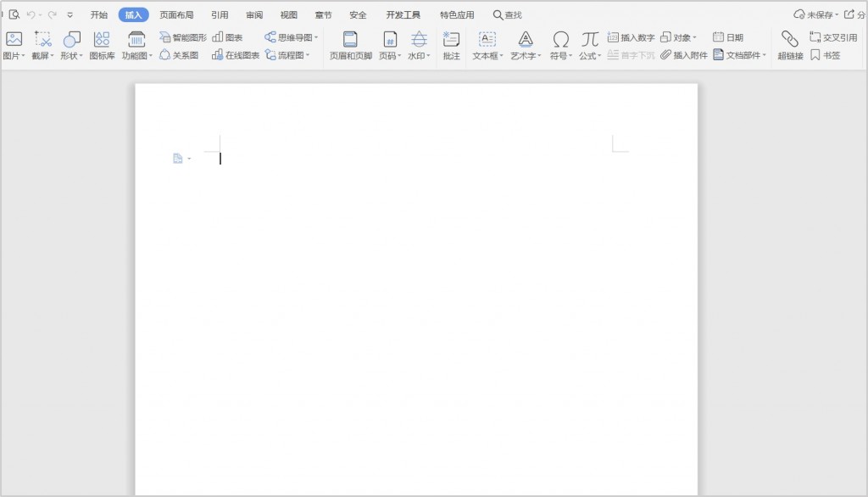Image resolution: width=868 pixels, height=497 pixels.
Task: Expand the 文本框 dropdown arrow
Action: pyautogui.click(x=502, y=55)
